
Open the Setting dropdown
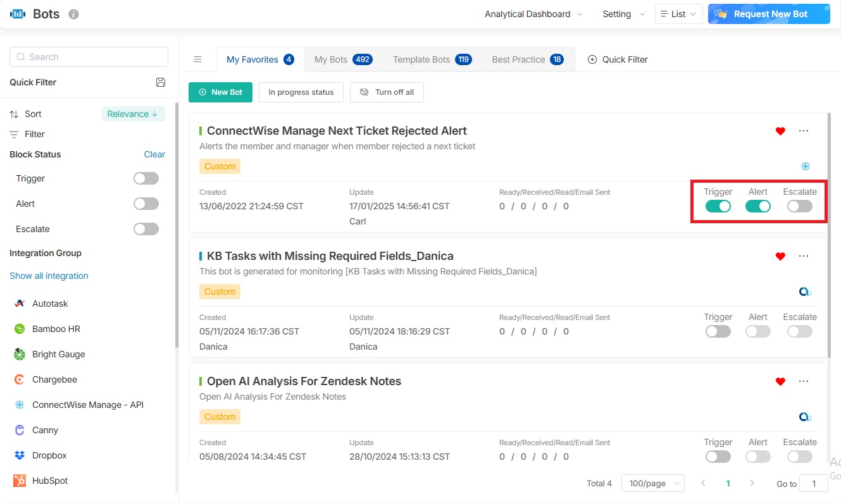point(623,14)
